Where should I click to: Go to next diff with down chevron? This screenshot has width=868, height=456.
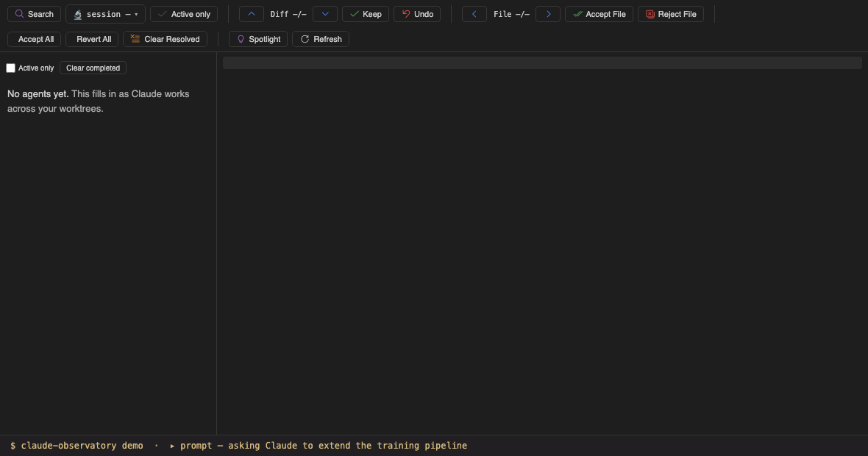tap(325, 14)
